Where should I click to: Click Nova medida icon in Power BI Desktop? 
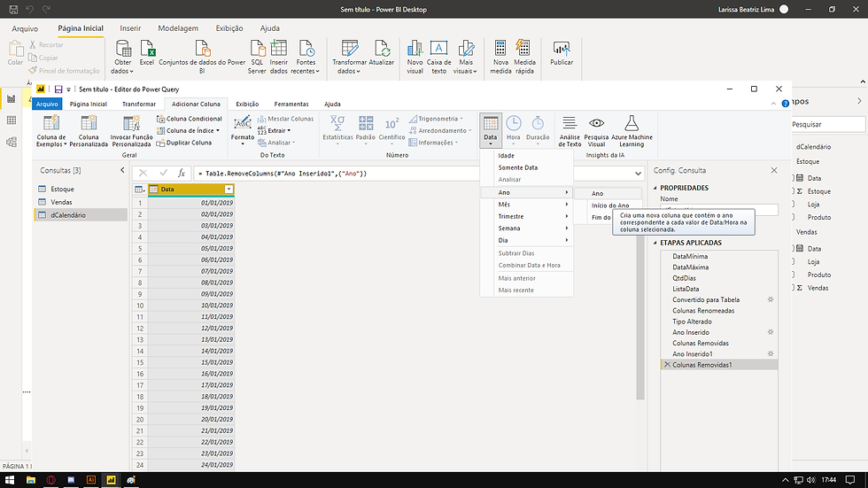tap(500, 49)
